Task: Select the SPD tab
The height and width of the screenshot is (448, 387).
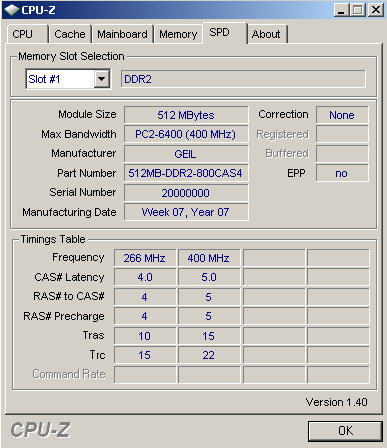Action: pos(225,33)
